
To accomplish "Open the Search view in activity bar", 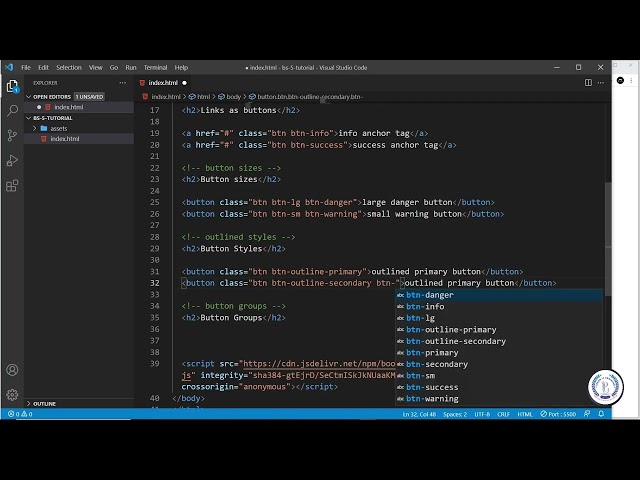I will click(x=12, y=111).
